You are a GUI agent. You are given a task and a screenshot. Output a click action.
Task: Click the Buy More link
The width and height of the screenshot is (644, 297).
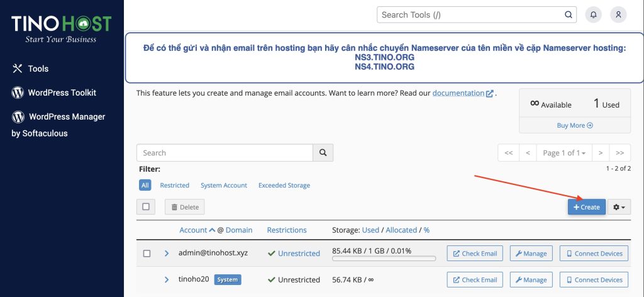coord(575,125)
